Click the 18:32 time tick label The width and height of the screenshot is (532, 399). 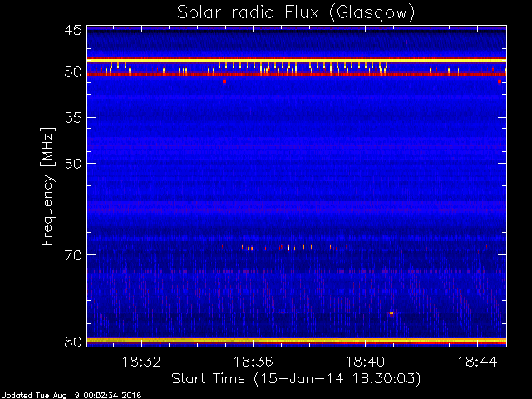coord(140,362)
